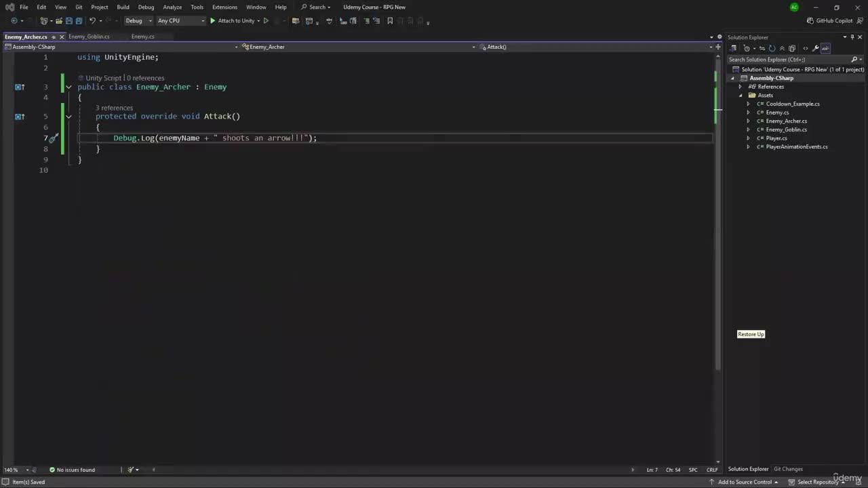Click the bookmark icon in the toolbar
The width and height of the screenshot is (868, 488).
390,21
